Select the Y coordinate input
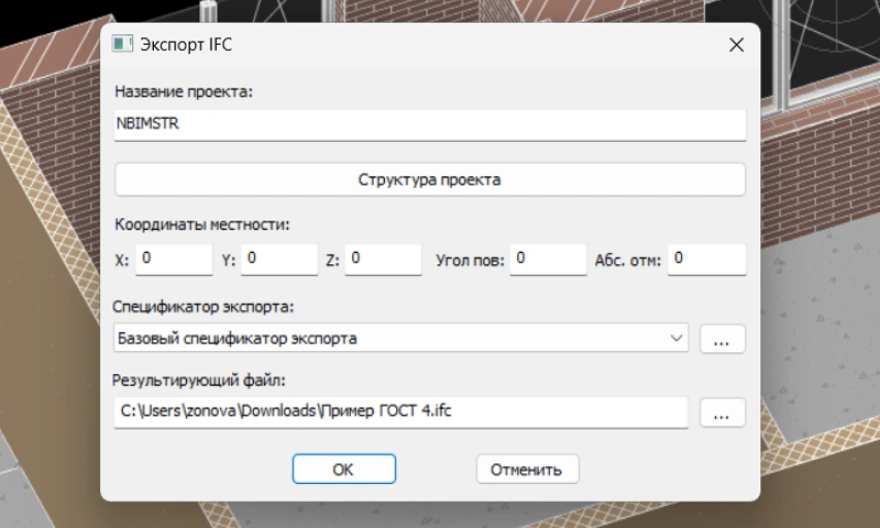 279,259
